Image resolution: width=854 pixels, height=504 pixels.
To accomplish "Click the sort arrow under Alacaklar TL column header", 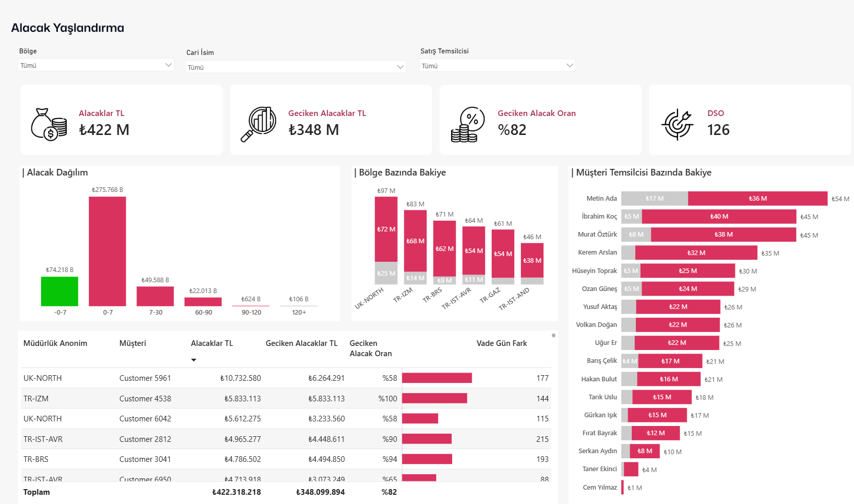I will [193, 360].
